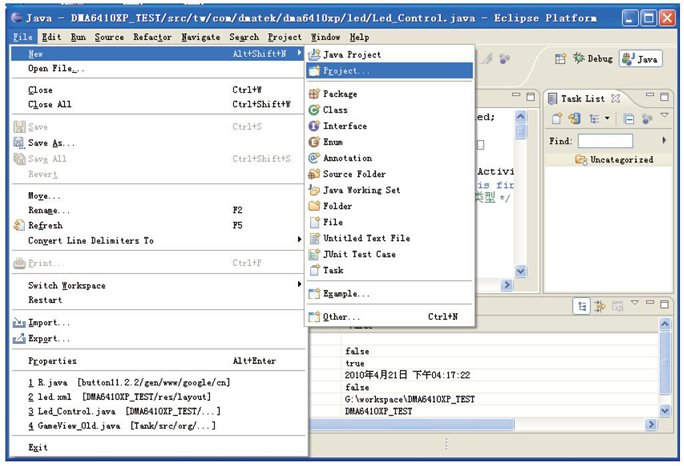
Task: Select Java Project in New submenu
Action: click(x=389, y=55)
